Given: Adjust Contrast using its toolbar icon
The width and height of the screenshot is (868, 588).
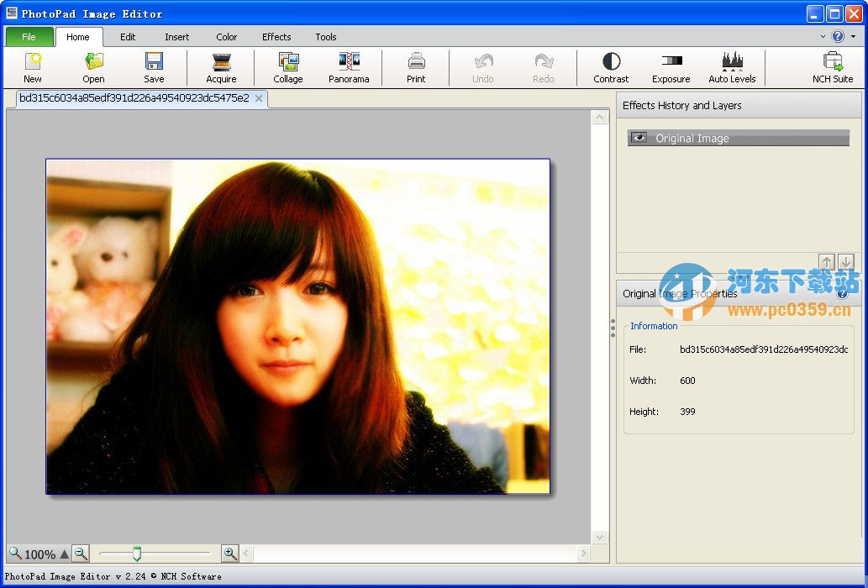Looking at the screenshot, I should (610, 66).
